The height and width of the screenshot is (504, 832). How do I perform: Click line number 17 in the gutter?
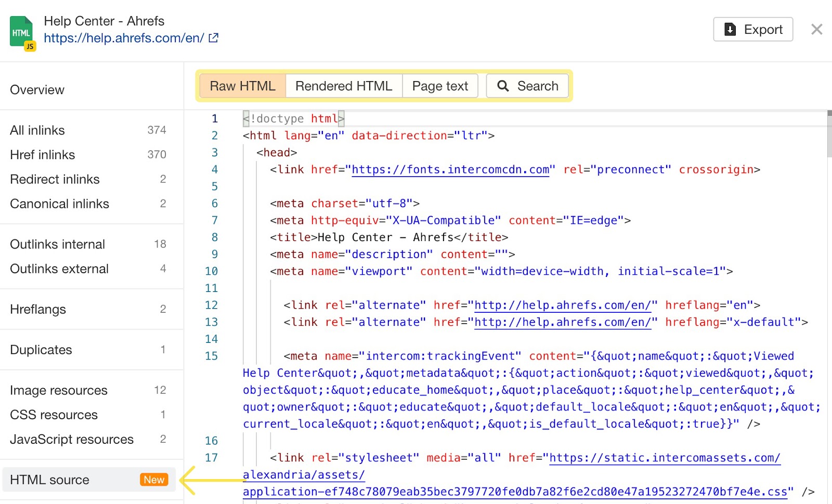click(211, 458)
